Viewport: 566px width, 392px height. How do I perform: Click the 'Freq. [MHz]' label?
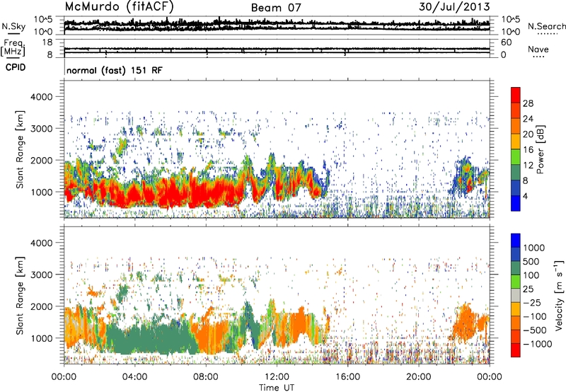point(13,48)
